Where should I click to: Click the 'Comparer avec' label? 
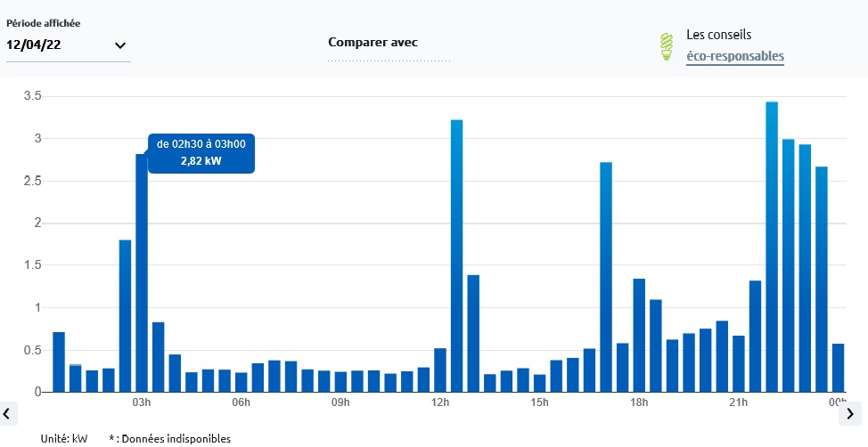(x=373, y=42)
